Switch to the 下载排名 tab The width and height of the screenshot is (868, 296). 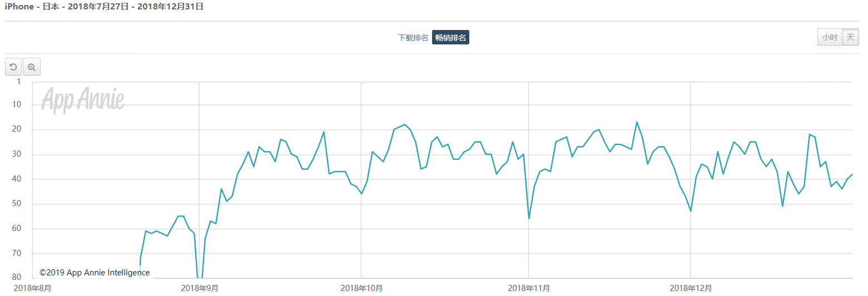413,38
